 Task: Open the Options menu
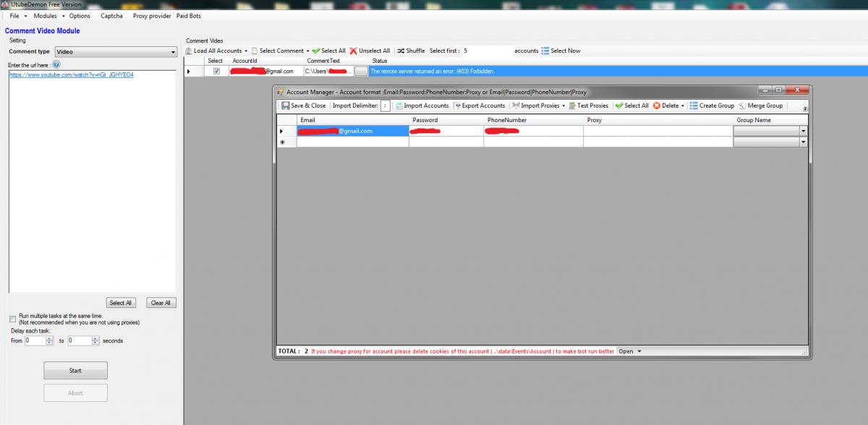pos(80,16)
